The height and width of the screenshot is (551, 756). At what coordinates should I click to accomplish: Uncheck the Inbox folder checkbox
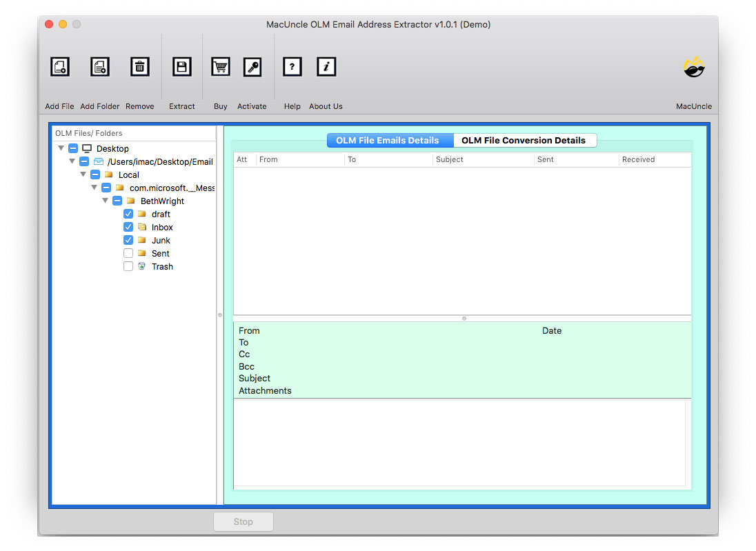[x=128, y=227]
